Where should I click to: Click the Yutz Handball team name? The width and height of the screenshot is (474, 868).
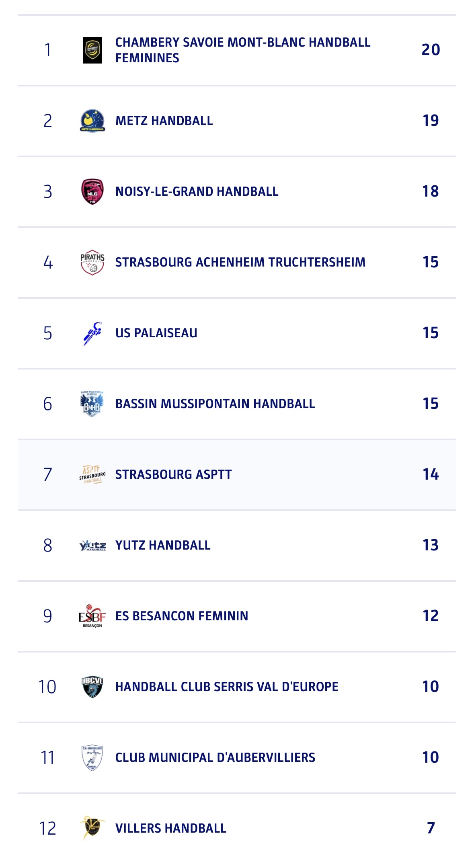(x=163, y=546)
